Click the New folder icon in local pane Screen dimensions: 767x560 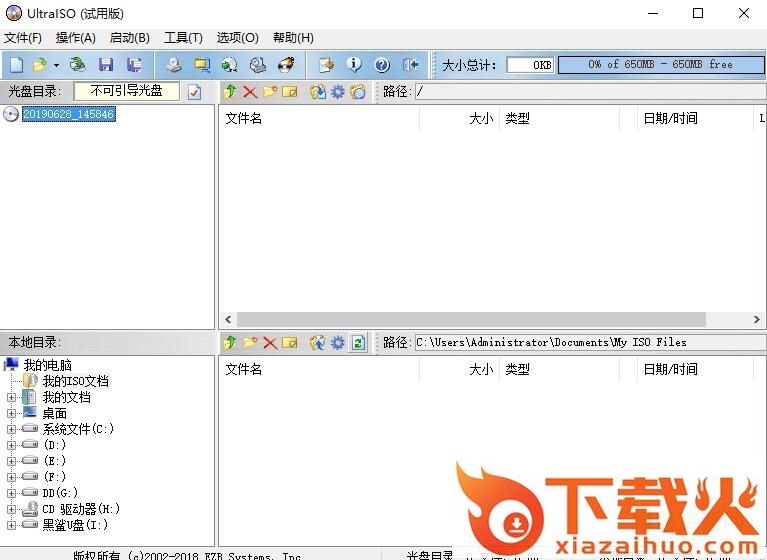[250, 342]
